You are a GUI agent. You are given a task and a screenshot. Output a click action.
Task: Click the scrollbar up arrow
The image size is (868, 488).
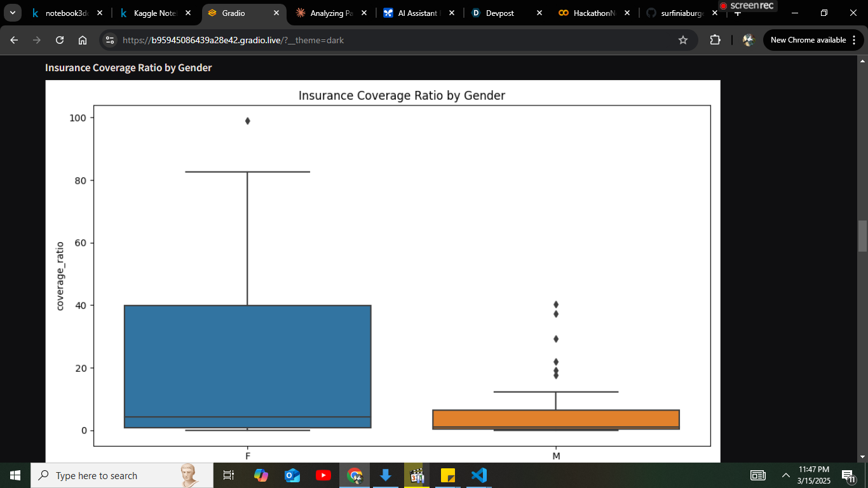862,61
